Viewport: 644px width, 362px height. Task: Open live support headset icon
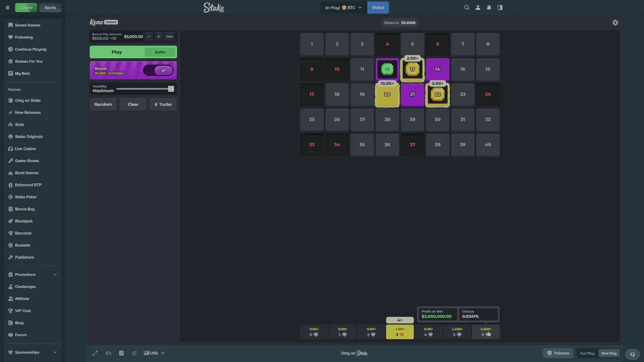pos(632,353)
